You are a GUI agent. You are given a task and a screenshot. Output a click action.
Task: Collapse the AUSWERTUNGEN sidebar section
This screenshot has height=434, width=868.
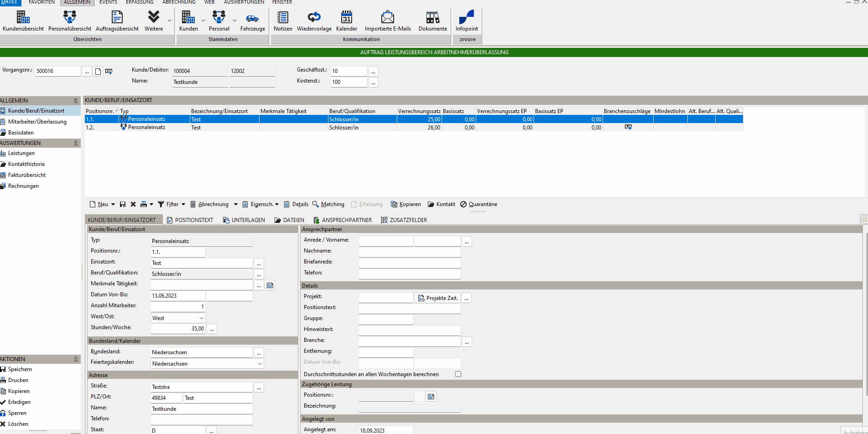76,143
